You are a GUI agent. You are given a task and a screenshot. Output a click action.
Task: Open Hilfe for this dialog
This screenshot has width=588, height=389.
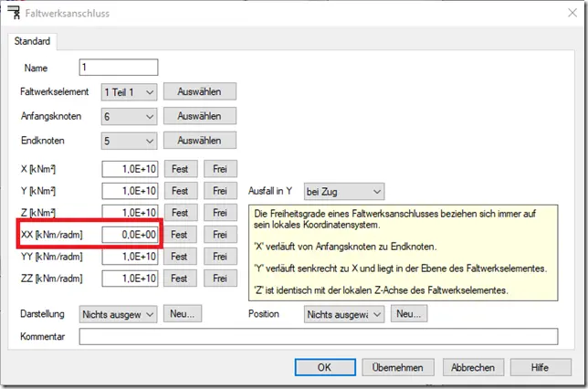pos(541,367)
